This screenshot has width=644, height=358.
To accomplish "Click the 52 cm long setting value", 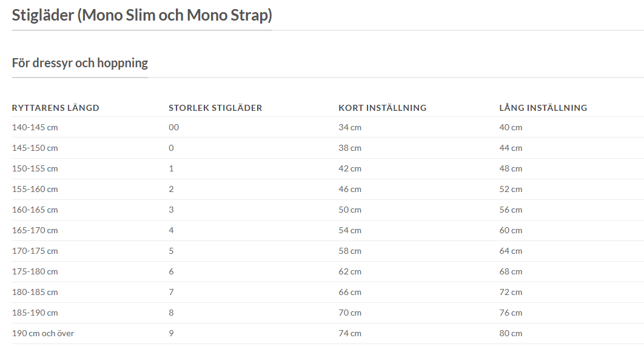I will [511, 189].
